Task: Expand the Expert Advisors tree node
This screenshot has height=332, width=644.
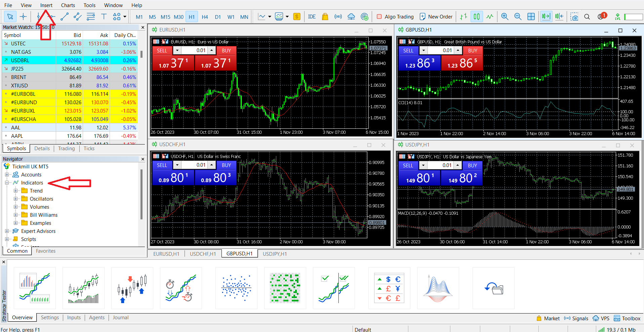Action: (x=7, y=231)
